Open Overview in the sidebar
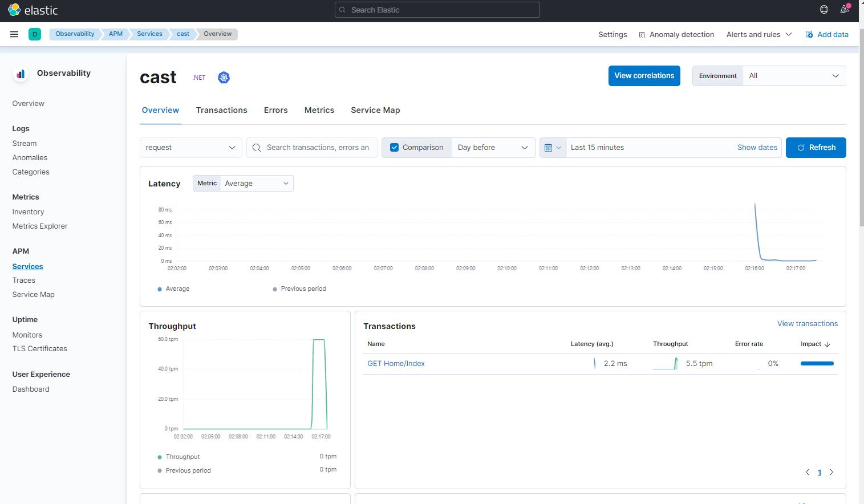The width and height of the screenshot is (864, 504). pyautogui.click(x=29, y=104)
